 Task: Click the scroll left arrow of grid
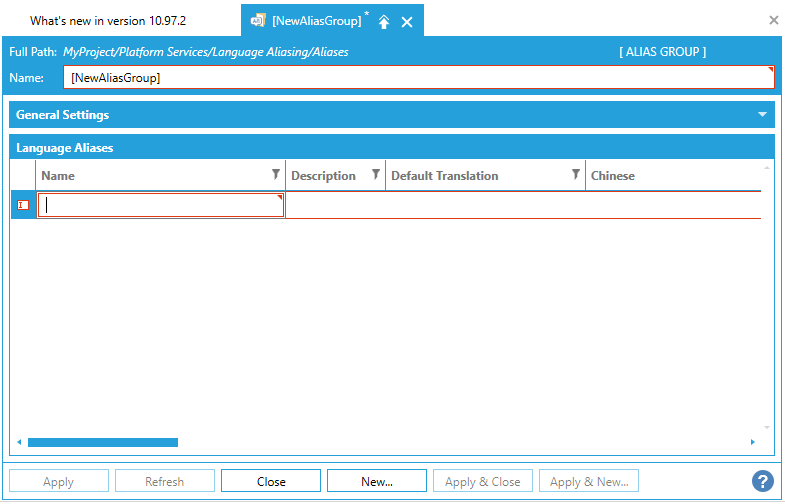pyautogui.click(x=19, y=442)
